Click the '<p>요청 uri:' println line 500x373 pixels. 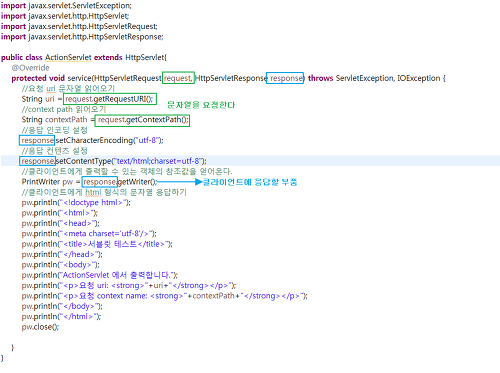tap(129, 285)
